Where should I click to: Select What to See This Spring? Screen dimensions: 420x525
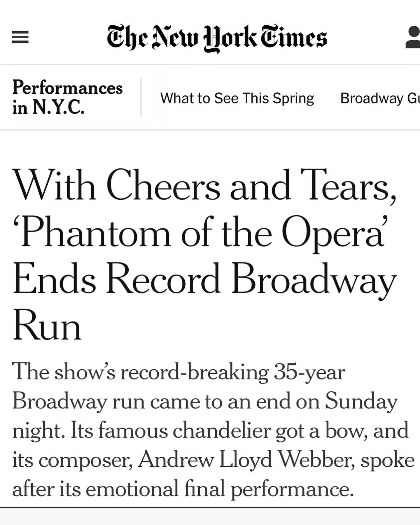[x=237, y=98]
